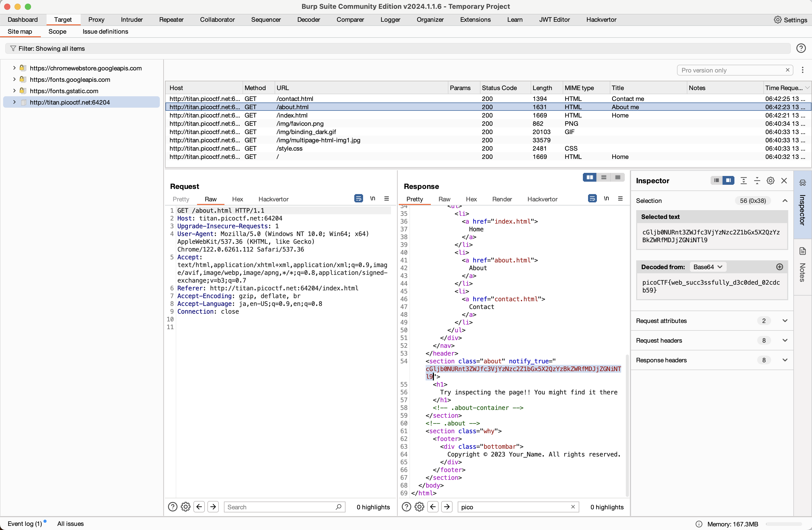Toggle response message wrap icon
The width and height of the screenshot is (812, 530).
(592, 198)
